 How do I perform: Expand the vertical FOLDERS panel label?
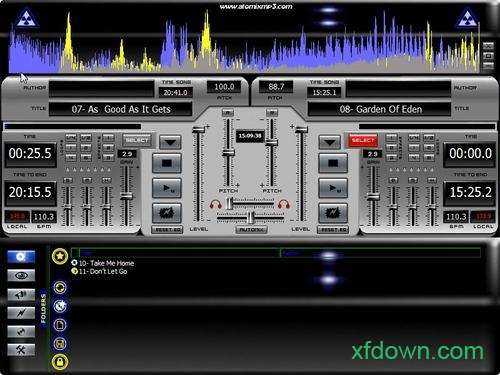[43, 309]
